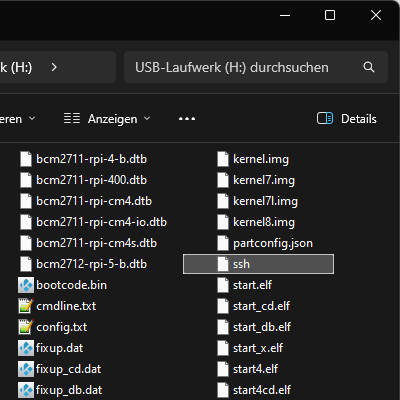
Task: Select the bcm2712-rpi-5-b.dtb file
Action: (x=83, y=264)
